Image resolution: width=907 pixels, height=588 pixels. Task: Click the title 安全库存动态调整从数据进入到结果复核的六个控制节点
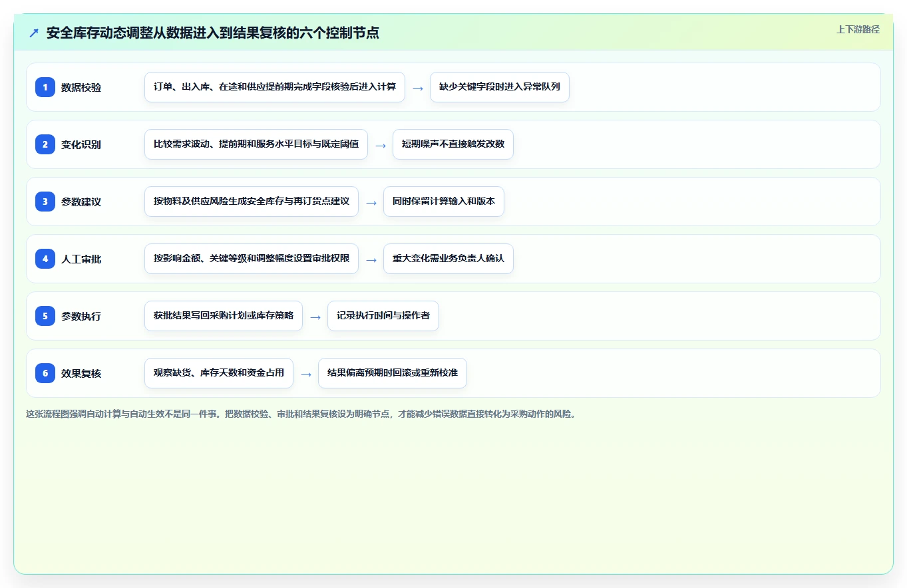213,33
